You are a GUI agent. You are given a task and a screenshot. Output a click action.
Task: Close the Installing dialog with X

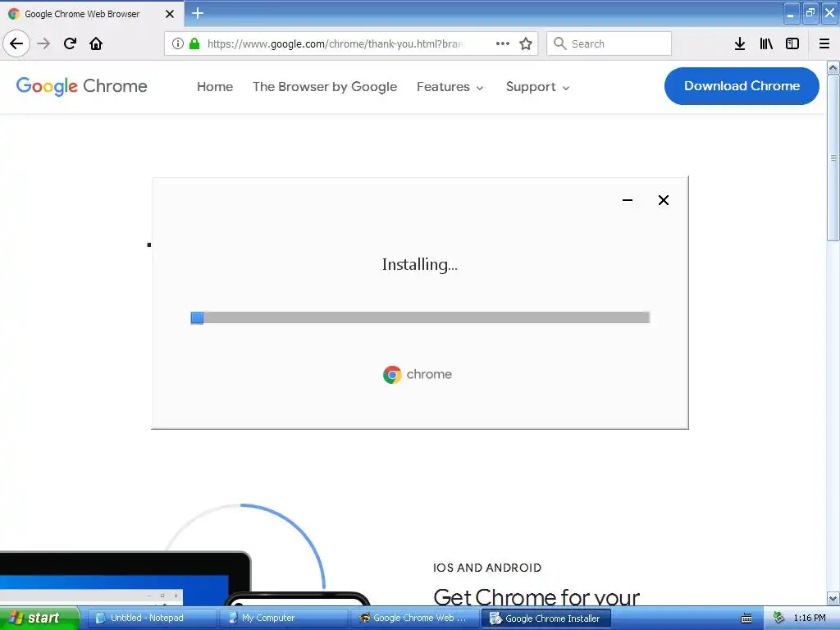[x=663, y=200]
